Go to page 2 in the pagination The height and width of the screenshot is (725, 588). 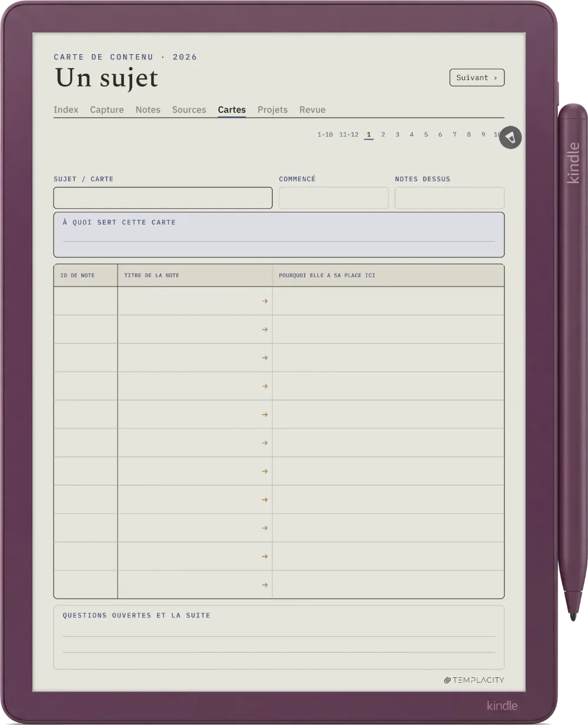tap(383, 135)
